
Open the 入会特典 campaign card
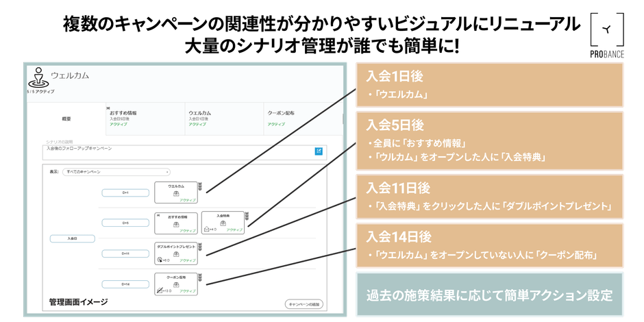[x=223, y=223]
